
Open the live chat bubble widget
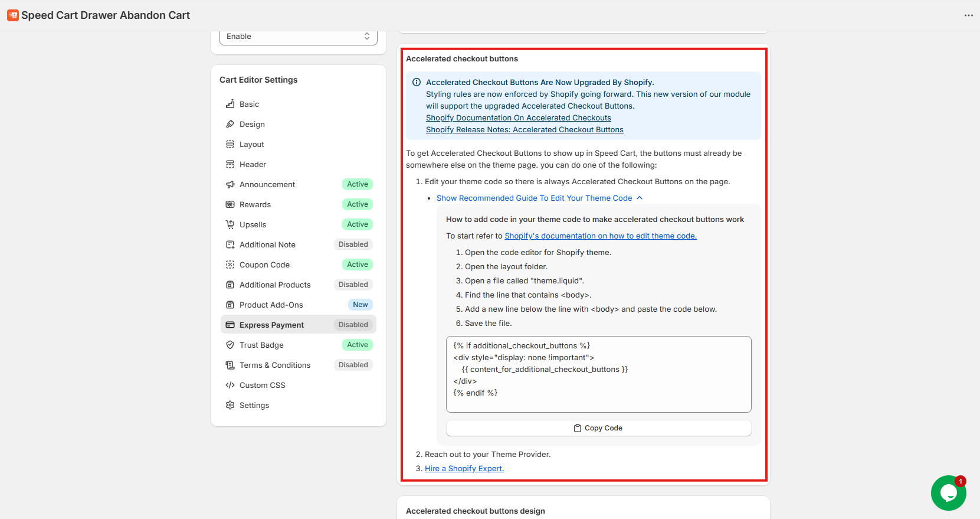pos(948,493)
